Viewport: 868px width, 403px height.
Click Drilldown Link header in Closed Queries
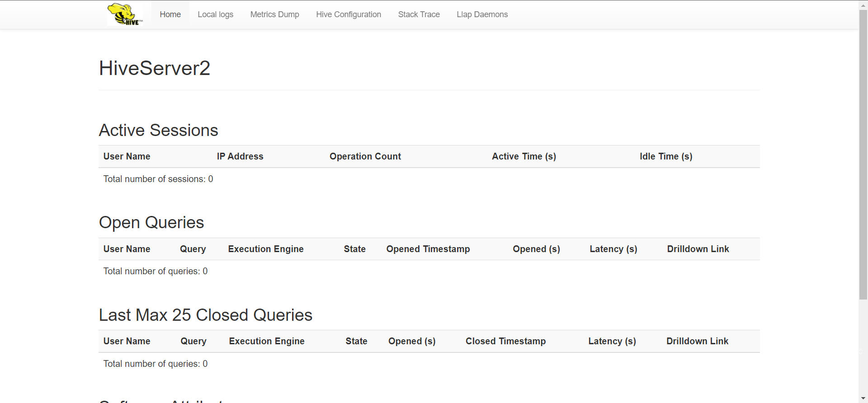click(698, 341)
